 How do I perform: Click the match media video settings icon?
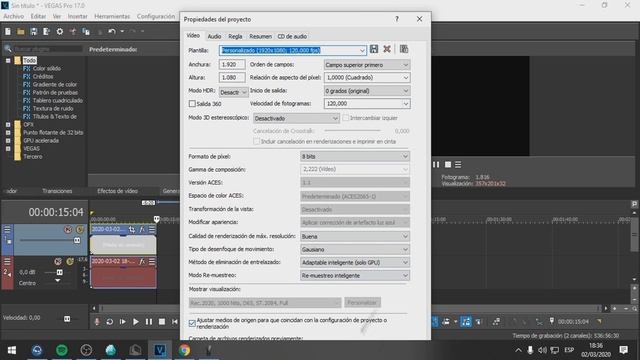(x=404, y=49)
